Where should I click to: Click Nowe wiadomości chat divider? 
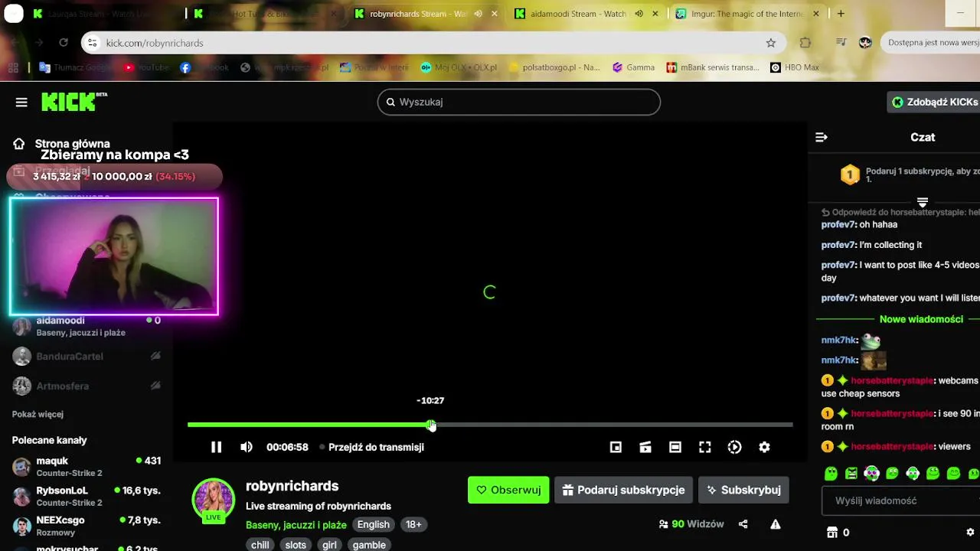[921, 319]
